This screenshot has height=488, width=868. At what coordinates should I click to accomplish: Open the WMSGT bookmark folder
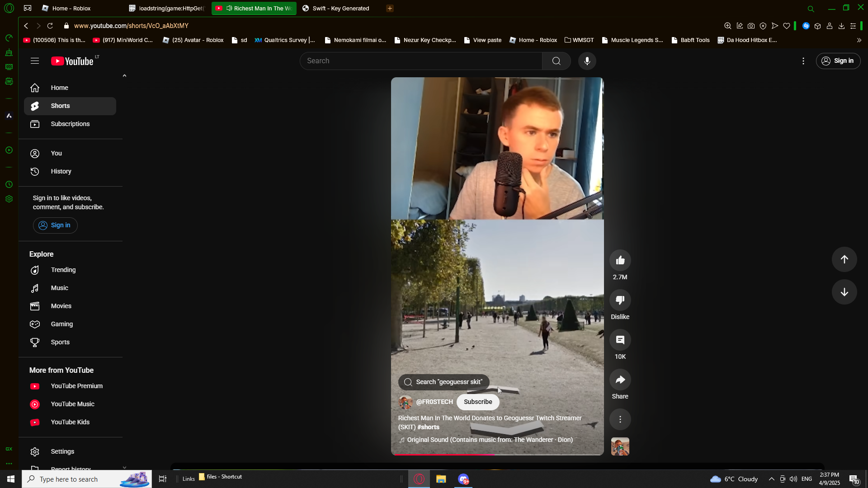click(x=579, y=40)
